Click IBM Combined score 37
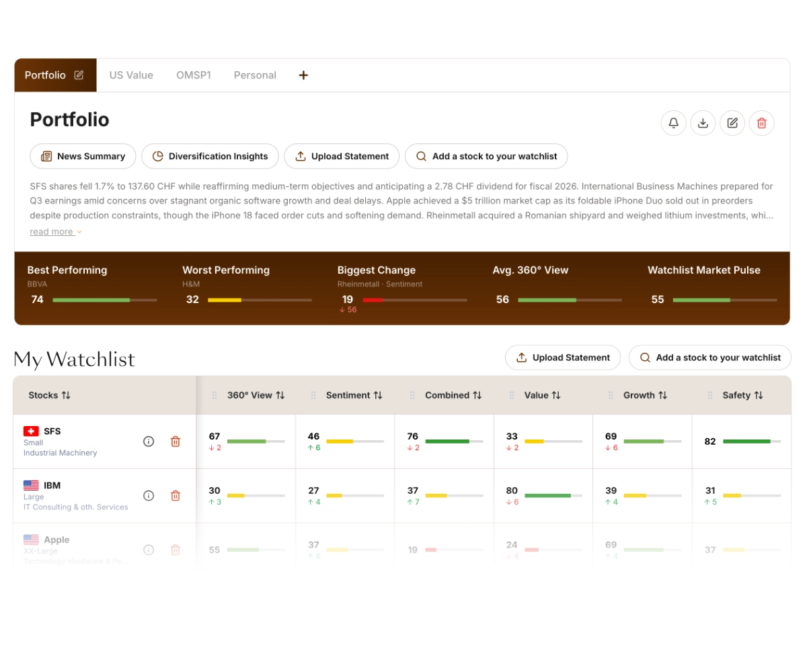This screenshot has height=672, width=807. tap(413, 491)
